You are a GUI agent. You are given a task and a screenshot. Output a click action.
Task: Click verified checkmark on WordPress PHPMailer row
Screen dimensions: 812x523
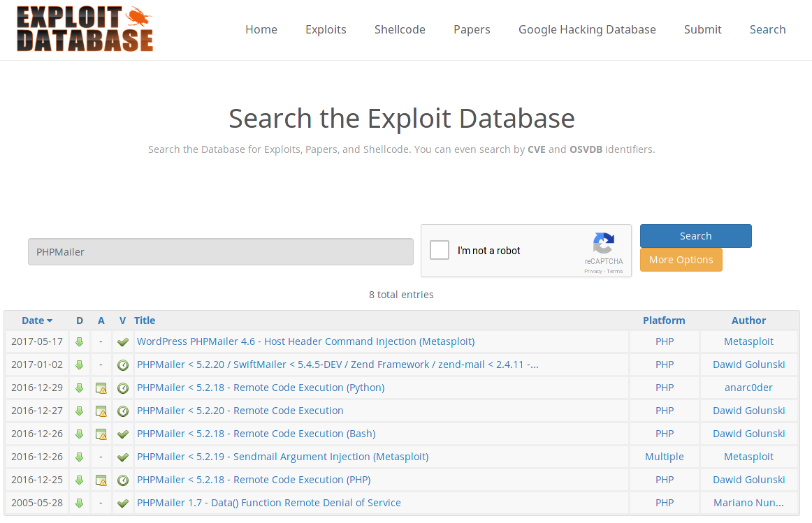pos(123,342)
